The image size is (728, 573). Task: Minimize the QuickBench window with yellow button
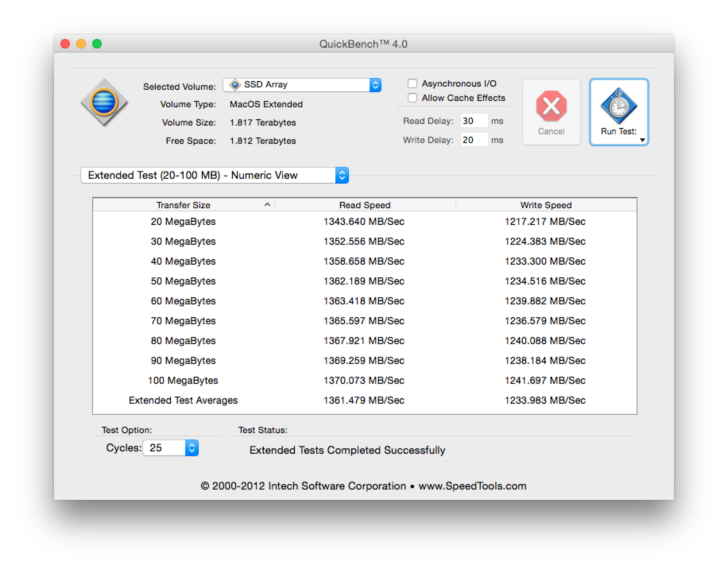coord(81,44)
